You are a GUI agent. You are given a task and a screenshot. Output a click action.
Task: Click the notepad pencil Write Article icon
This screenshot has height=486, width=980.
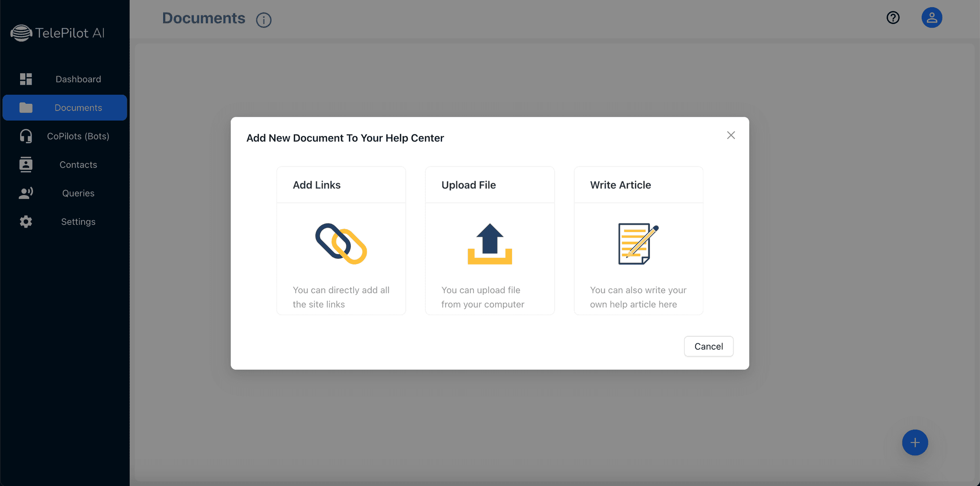[638, 243]
